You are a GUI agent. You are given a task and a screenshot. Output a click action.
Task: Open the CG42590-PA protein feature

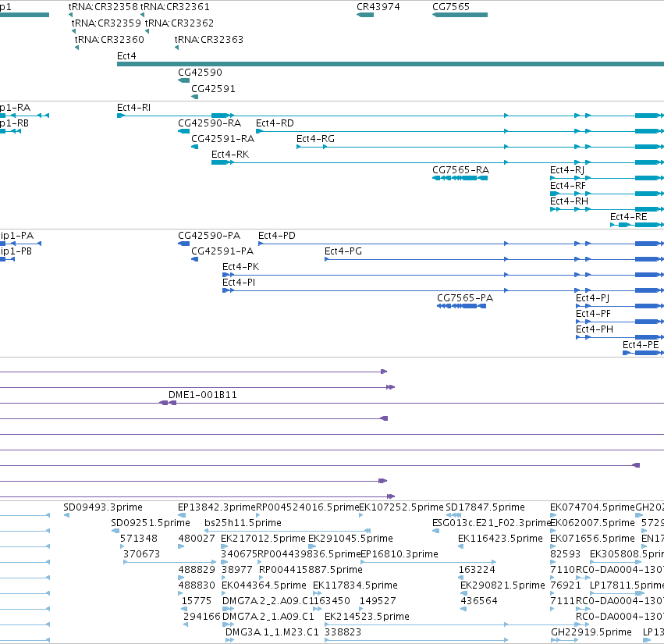tap(184, 244)
